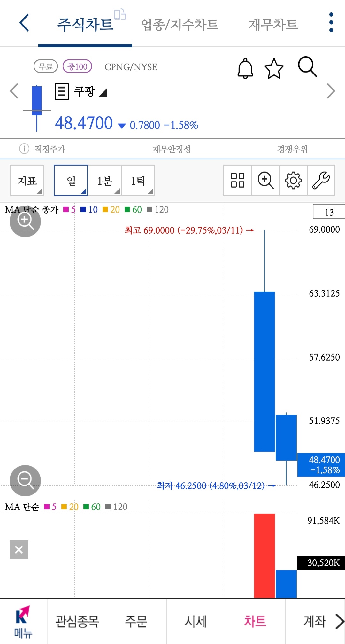Select the MA 10 blue swatch

click(83, 209)
